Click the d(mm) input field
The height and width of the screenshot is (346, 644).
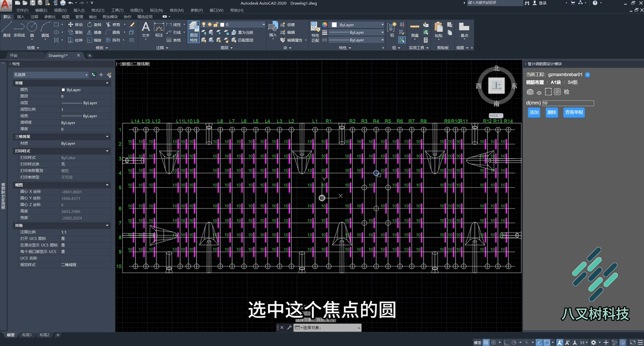pos(568,103)
